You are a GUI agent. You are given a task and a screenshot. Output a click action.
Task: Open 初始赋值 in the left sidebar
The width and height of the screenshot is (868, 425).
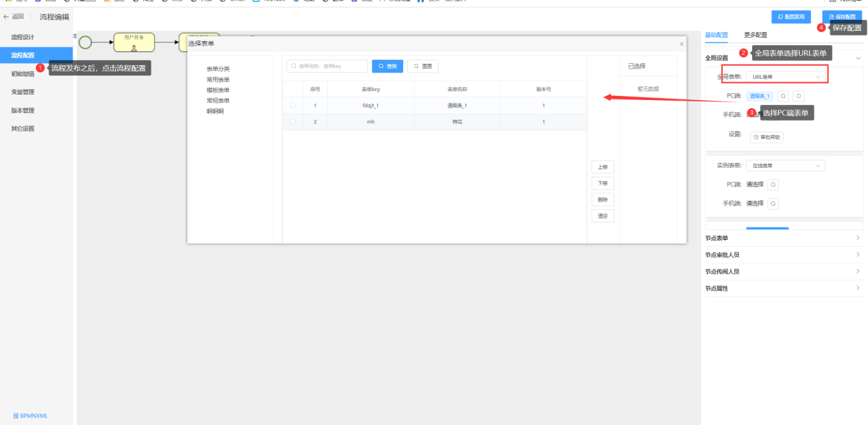(23, 73)
